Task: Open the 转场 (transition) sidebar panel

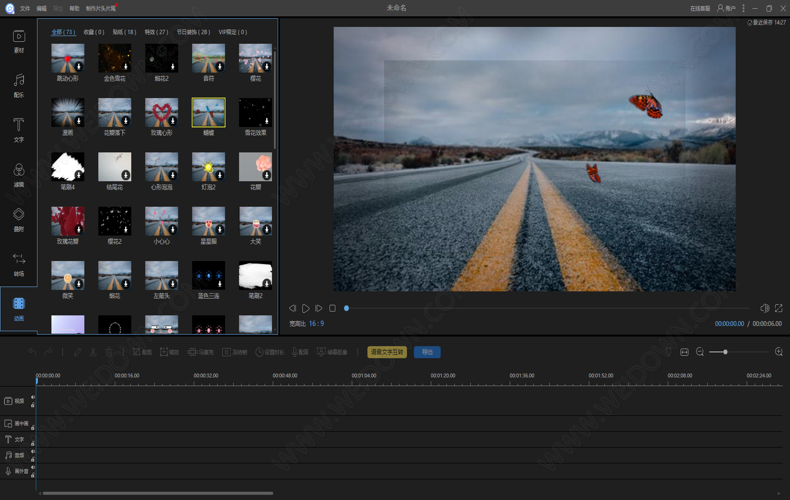Action: (x=18, y=263)
